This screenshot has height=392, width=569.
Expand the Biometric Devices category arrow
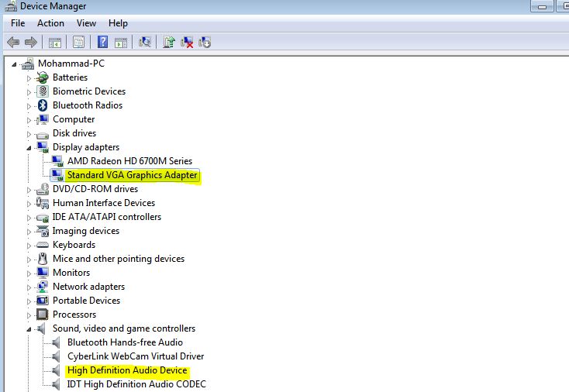[29, 92]
